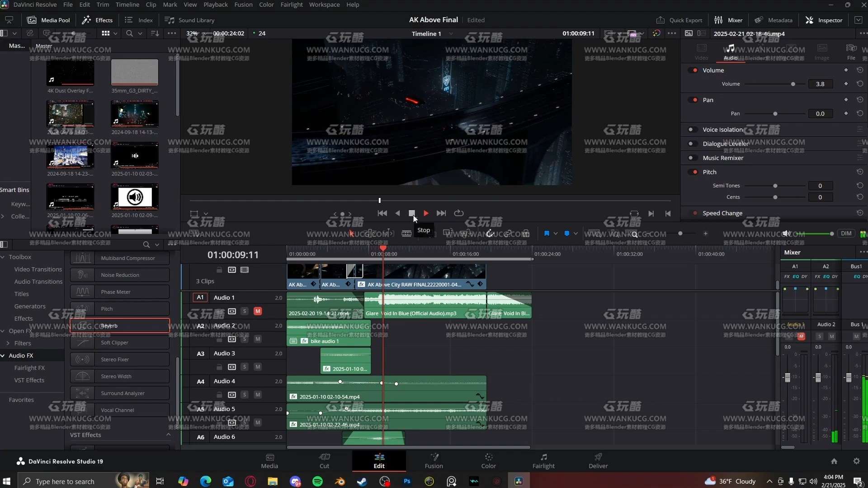Jump to the first frame icon
868x488 pixels.
pos(382,213)
